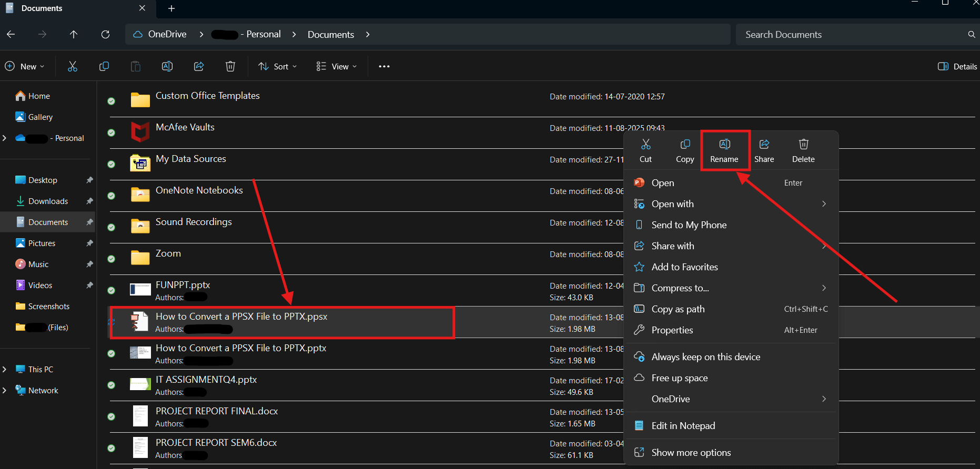980x469 pixels.
Task: Select the McAfee Vaults folder
Action: tap(185, 127)
